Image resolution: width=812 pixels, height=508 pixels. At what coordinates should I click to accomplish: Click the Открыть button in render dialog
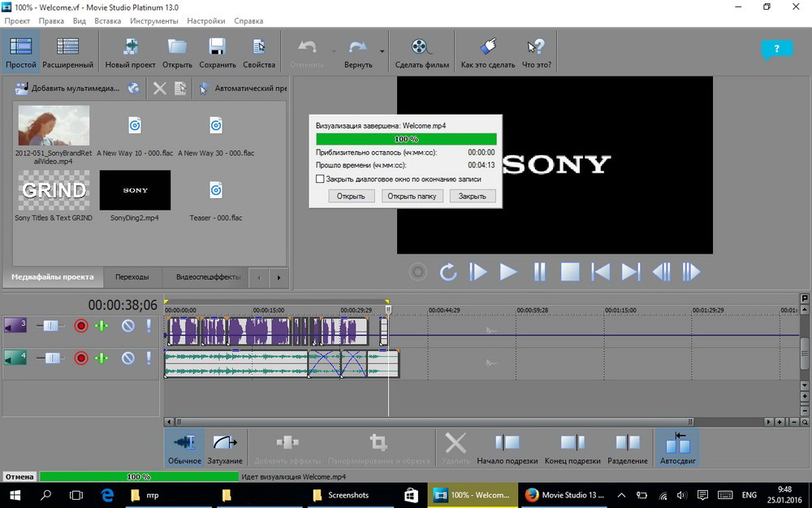pyautogui.click(x=351, y=196)
